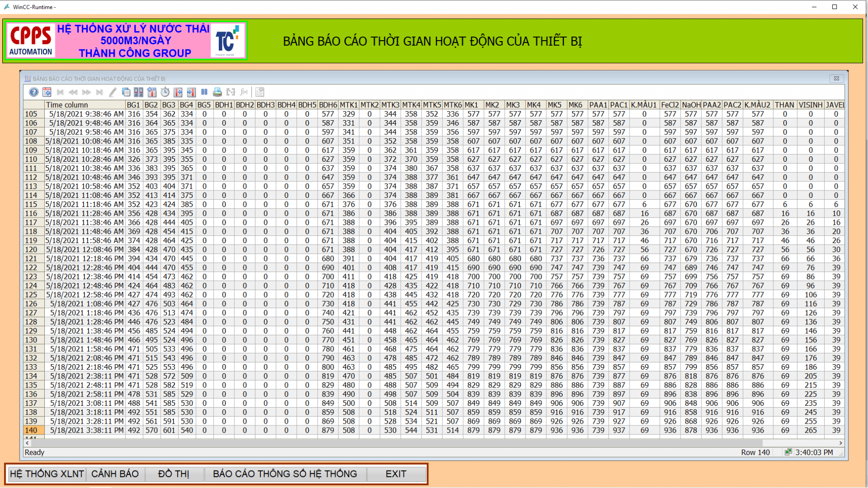Open the configuration dialog icon
This screenshot has width=868, height=488.
[47, 92]
